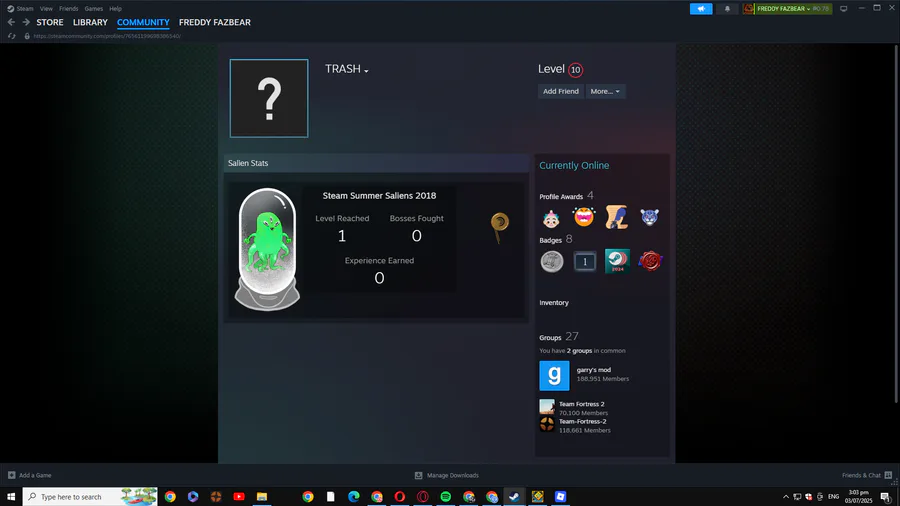Go forward with the forward arrow

click(26, 22)
